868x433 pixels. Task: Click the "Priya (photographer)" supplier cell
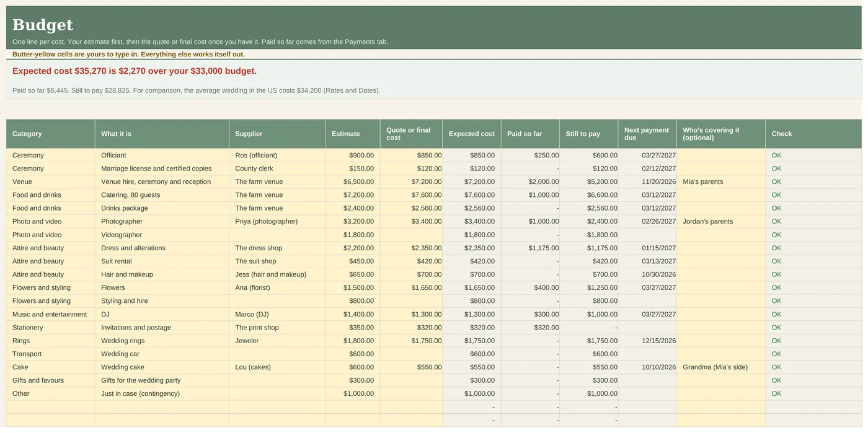tap(277, 222)
